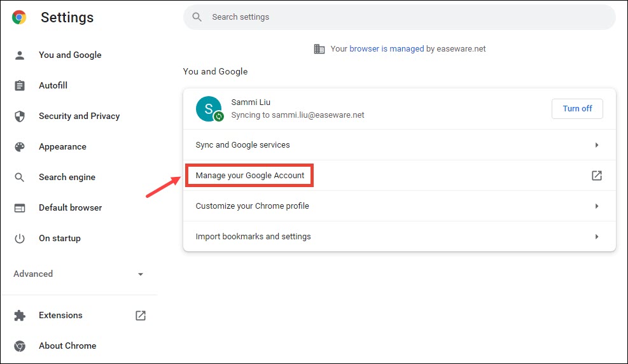Click the Security and Privacy shield icon
The image size is (628, 364).
click(20, 116)
